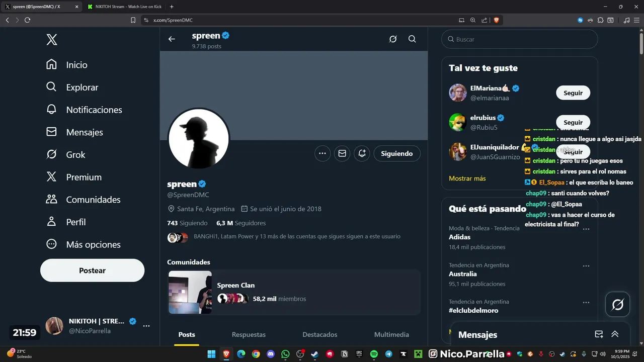This screenshot has width=644, height=362.
Task: Open Perfil in the sidebar
Action: point(65,222)
